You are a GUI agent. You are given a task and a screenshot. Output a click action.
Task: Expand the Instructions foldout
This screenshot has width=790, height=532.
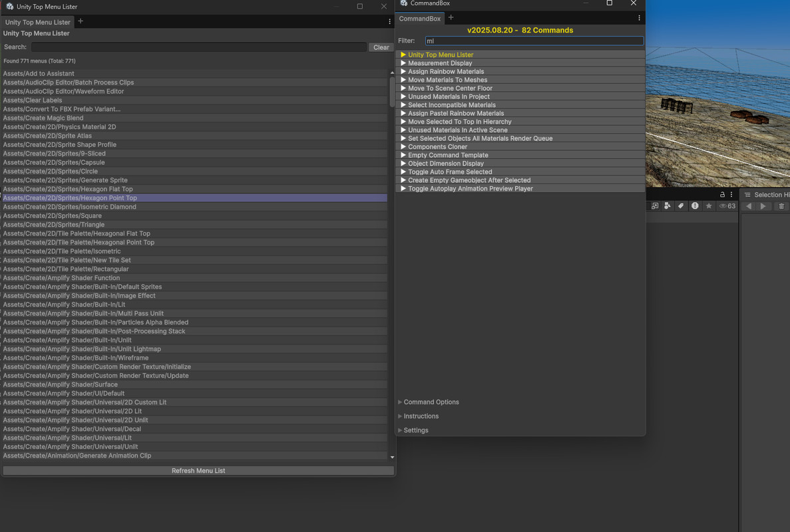pyautogui.click(x=421, y=416)
